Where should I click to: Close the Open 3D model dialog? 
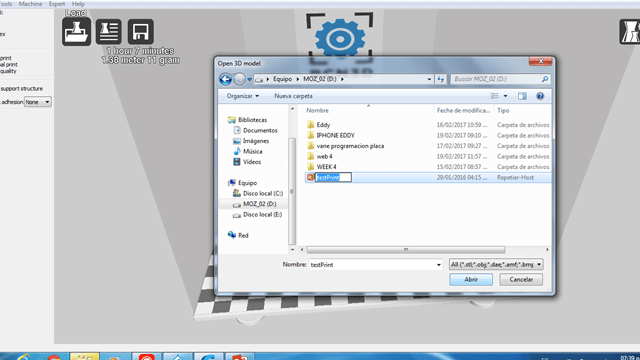(x=540, y=61)
